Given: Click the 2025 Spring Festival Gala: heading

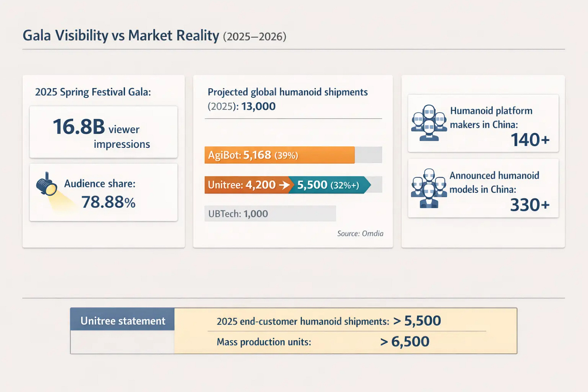Looking at the screenshot, I should (x=93, y=92).
